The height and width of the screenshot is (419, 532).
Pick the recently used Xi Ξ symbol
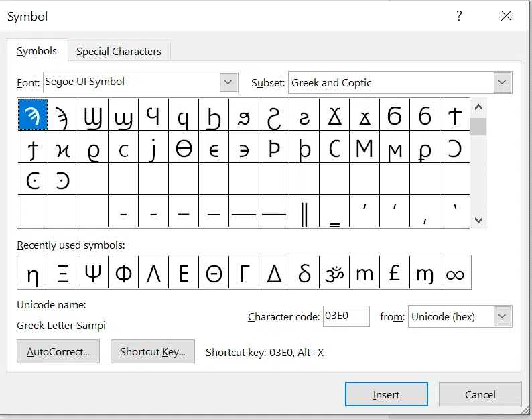pos(63,272)
